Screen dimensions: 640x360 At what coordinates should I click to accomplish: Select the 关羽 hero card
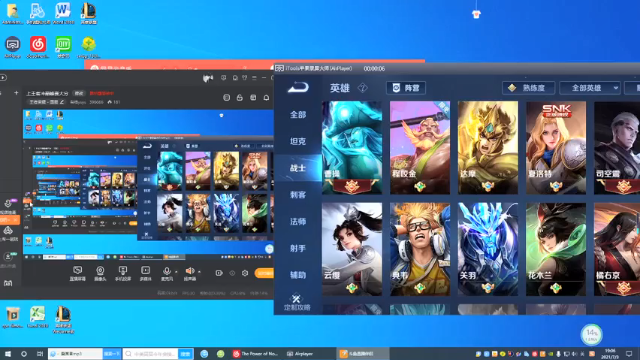pos(488,249)
